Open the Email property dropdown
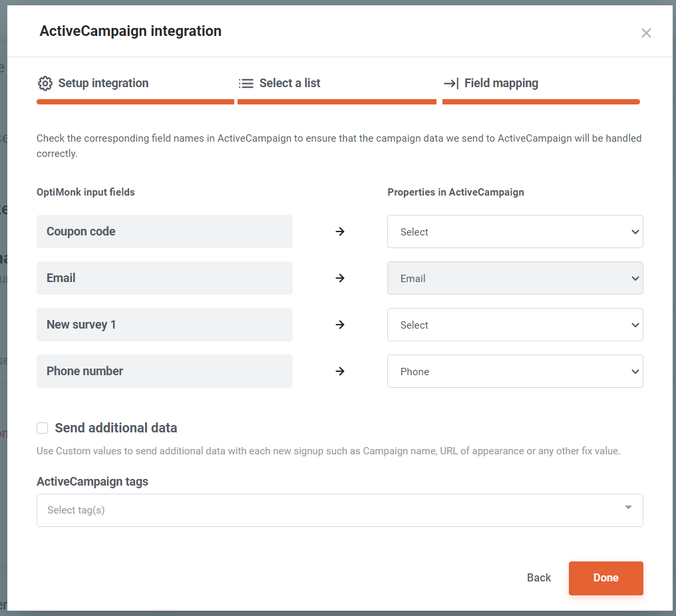The width and height of the screenshot is (676, 616). coord(515,278)
